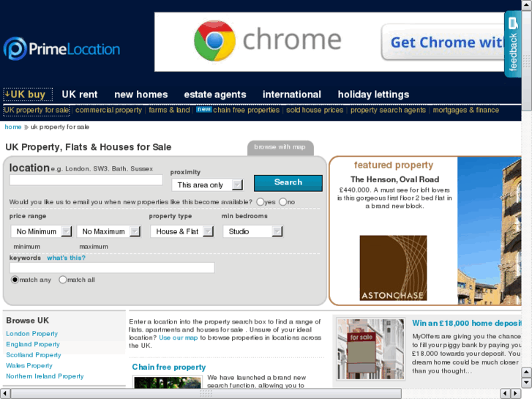This screenshot has width=532, height=399.
Task: Open Win an £18,000 home deposit link
Action: point(467,323)
